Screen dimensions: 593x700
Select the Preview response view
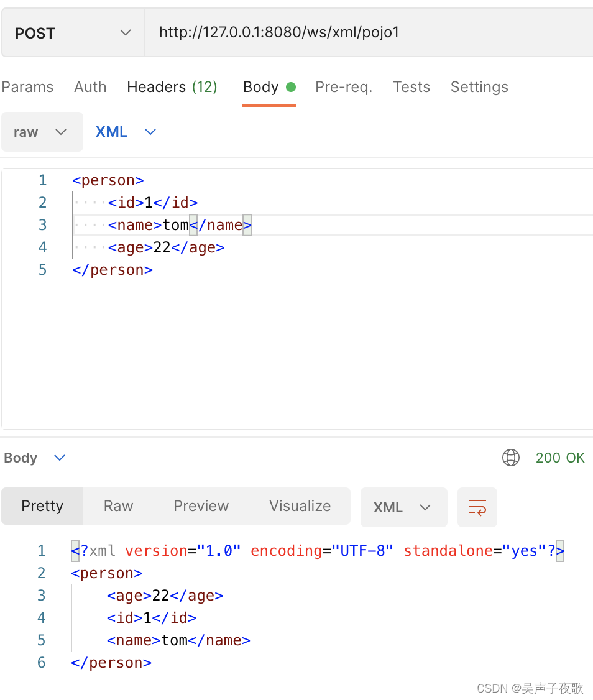[x=201, y=506]
